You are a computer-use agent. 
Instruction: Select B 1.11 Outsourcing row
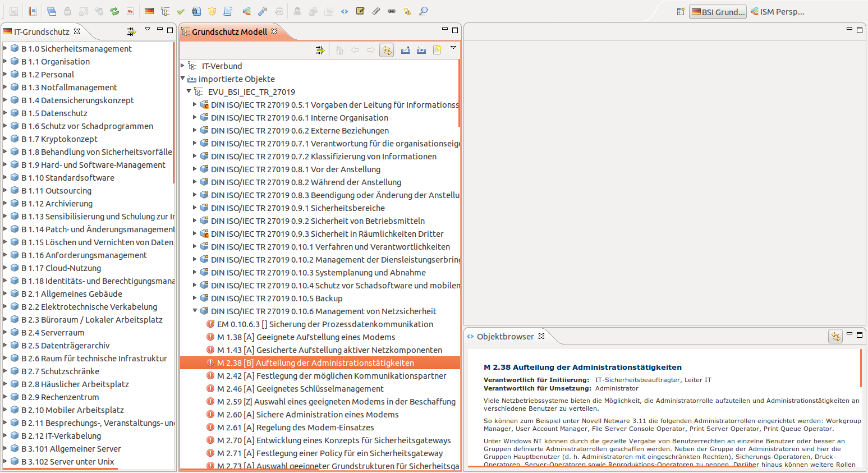89,191
